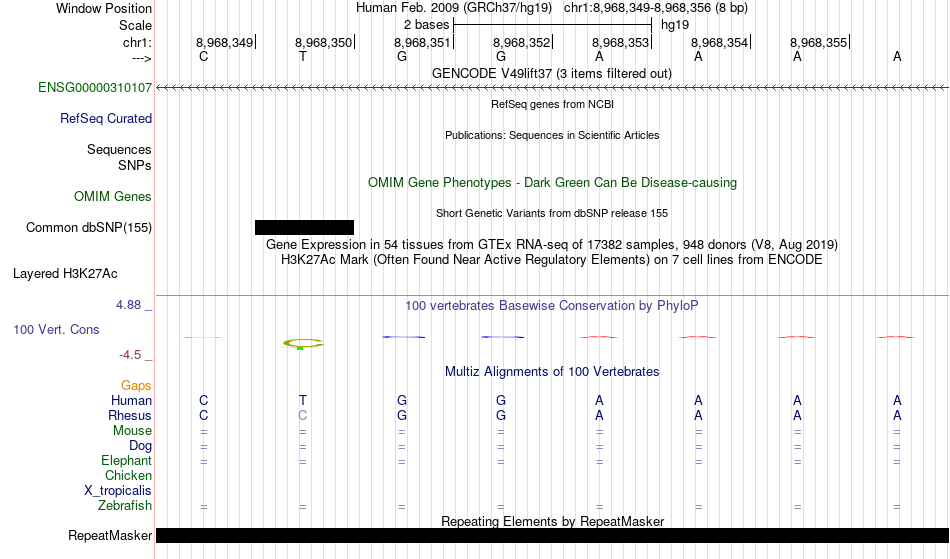Click the RepeatMasker track label
This screenshot has width=950, height=559.
[x=110, y=535]
